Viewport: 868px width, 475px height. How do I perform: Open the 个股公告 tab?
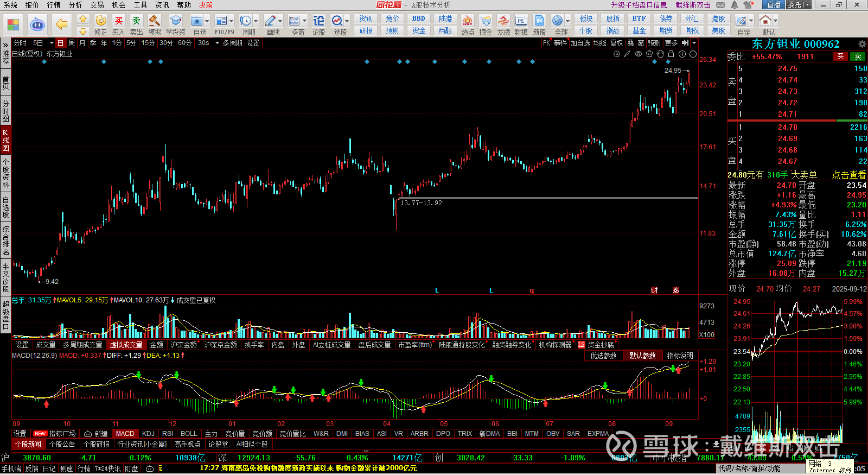coord(62,444)
